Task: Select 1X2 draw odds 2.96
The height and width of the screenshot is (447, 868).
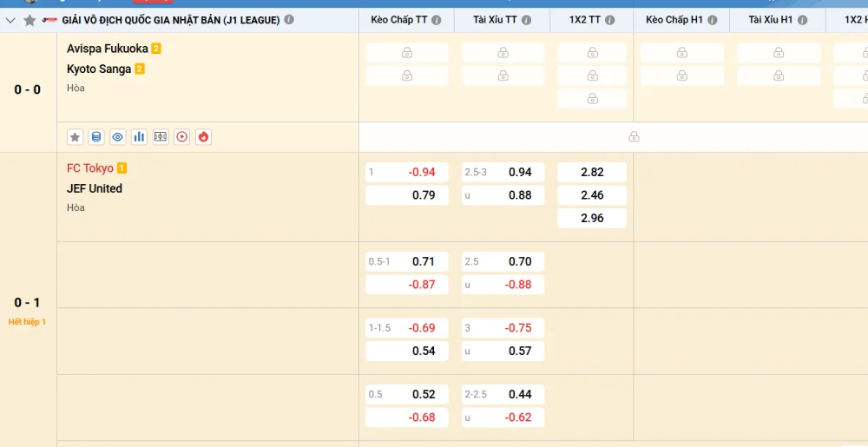Action: coord(592,218)
